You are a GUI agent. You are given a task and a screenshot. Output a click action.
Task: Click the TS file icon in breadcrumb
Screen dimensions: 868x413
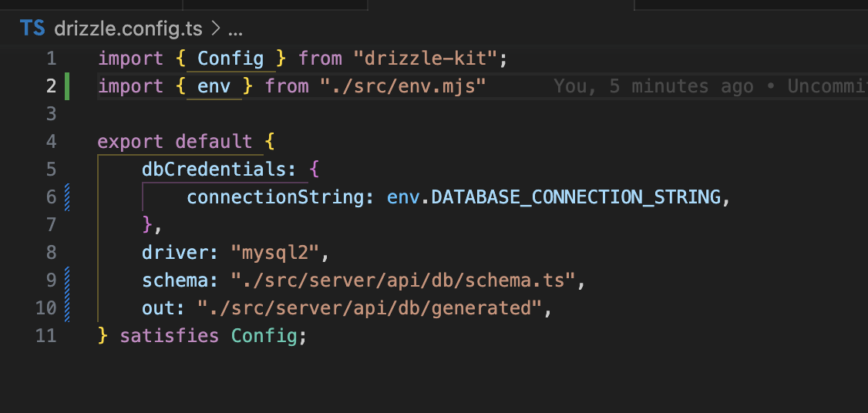point(32,29)
